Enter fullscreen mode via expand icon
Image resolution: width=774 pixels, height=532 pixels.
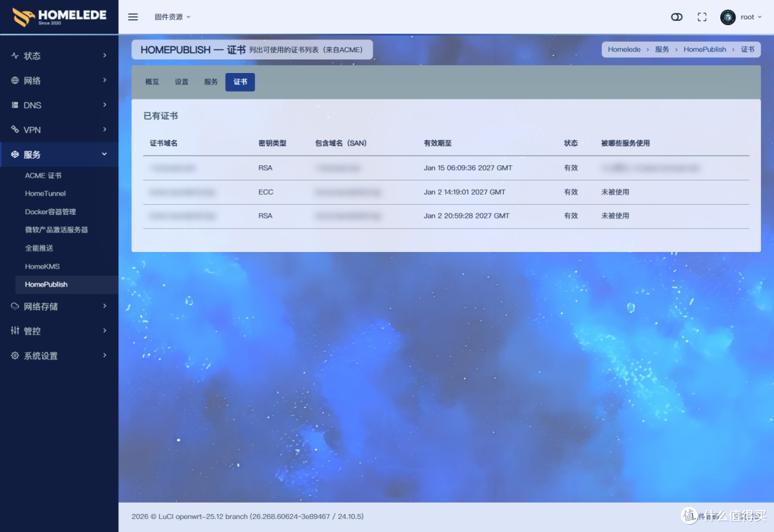702,16
